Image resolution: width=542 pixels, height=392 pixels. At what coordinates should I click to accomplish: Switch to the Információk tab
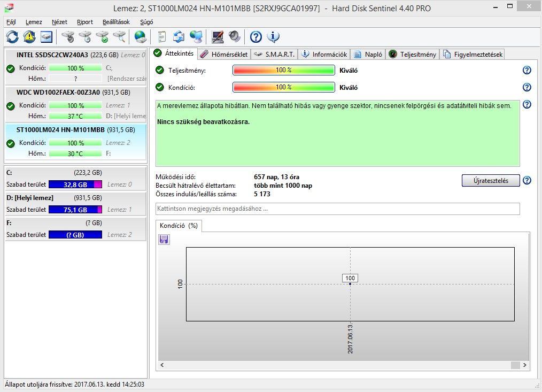324,55
